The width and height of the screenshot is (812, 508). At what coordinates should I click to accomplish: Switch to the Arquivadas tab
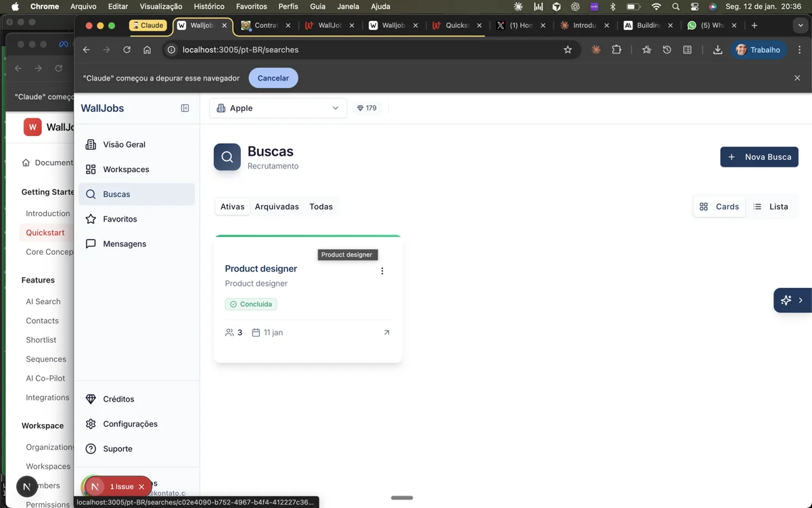(276, 207)
